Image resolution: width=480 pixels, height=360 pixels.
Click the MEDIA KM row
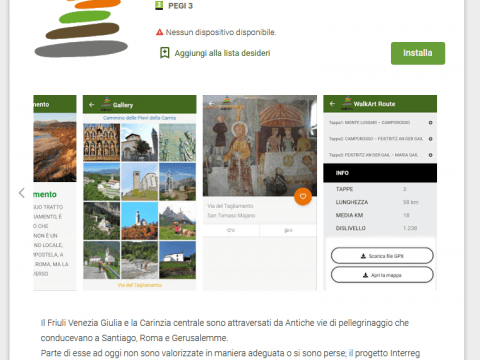[x=380, y=215]
